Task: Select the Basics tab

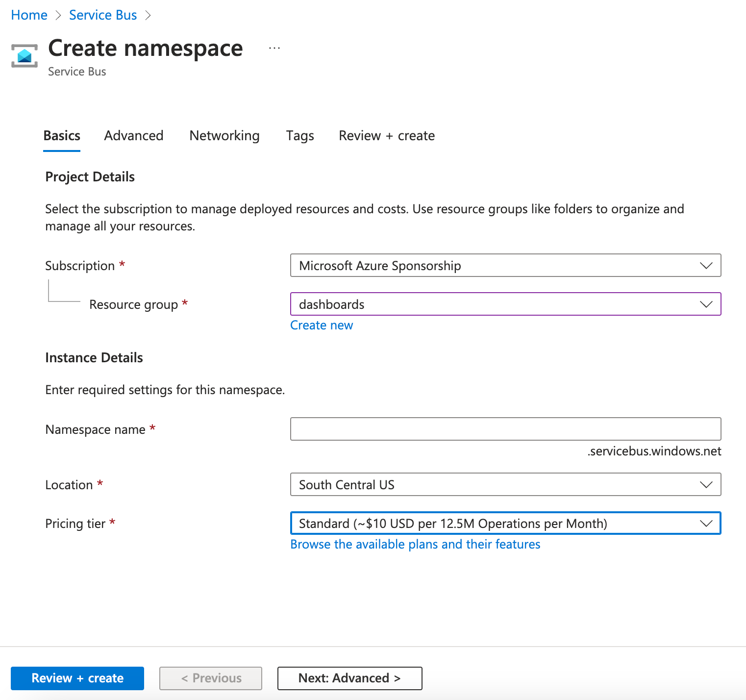Action: tap(61, 136)
